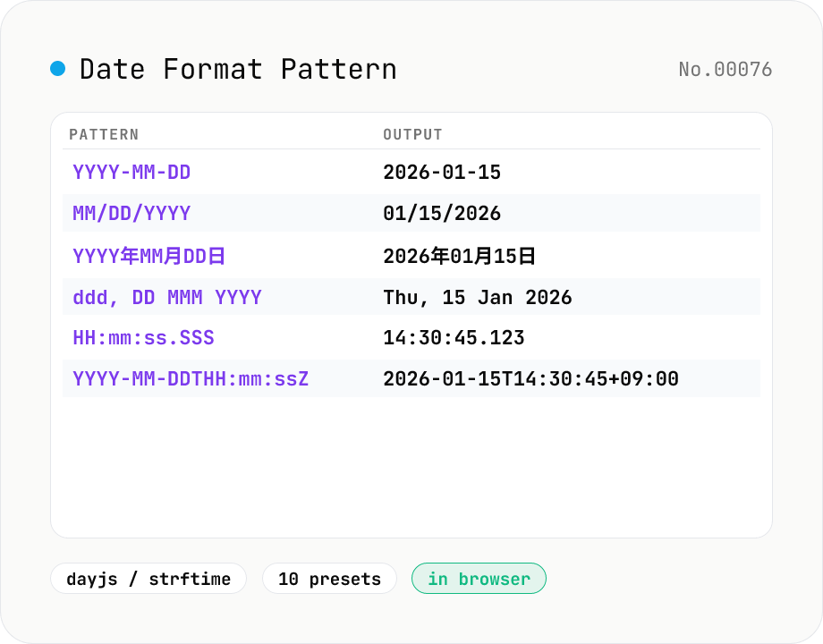Click the Thu, 15 Jan 2026 output
Screen dimensions: 823x644
pos(478,298)
